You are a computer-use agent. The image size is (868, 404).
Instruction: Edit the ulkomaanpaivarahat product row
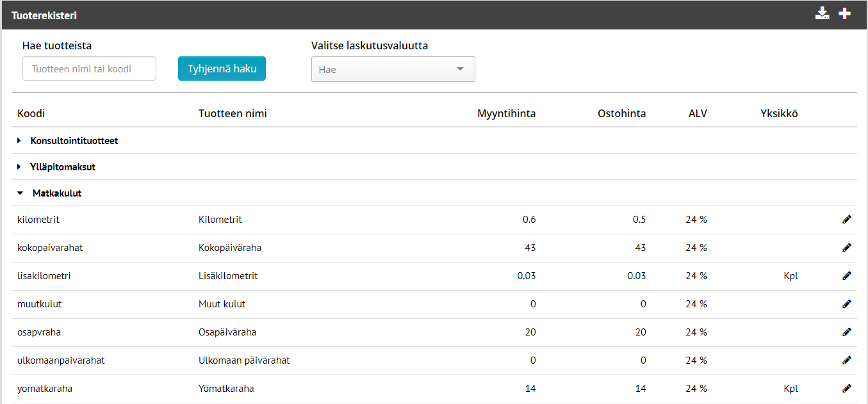coord(847,360)
